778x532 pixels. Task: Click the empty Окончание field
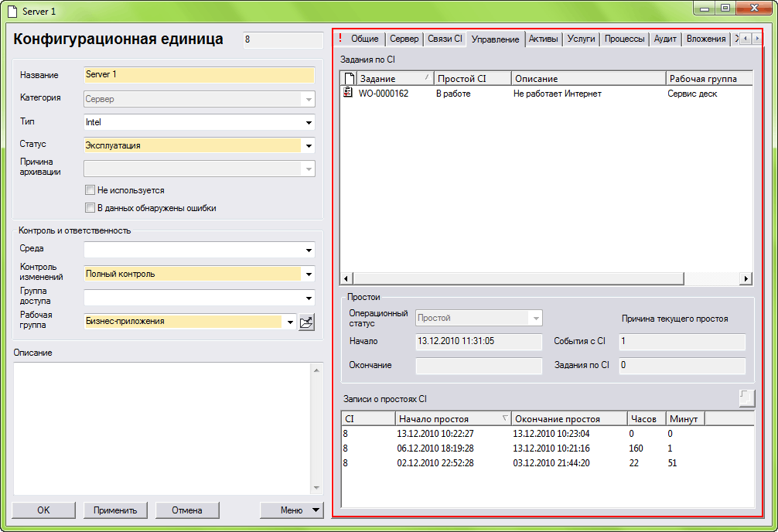click(479, 366)
